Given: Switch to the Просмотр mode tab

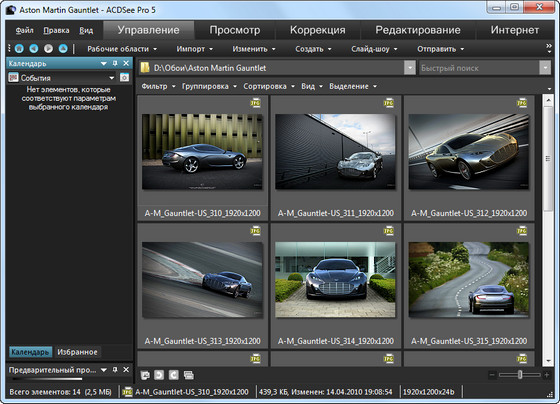Looking at the screenshot, I should tap(235, 30).
